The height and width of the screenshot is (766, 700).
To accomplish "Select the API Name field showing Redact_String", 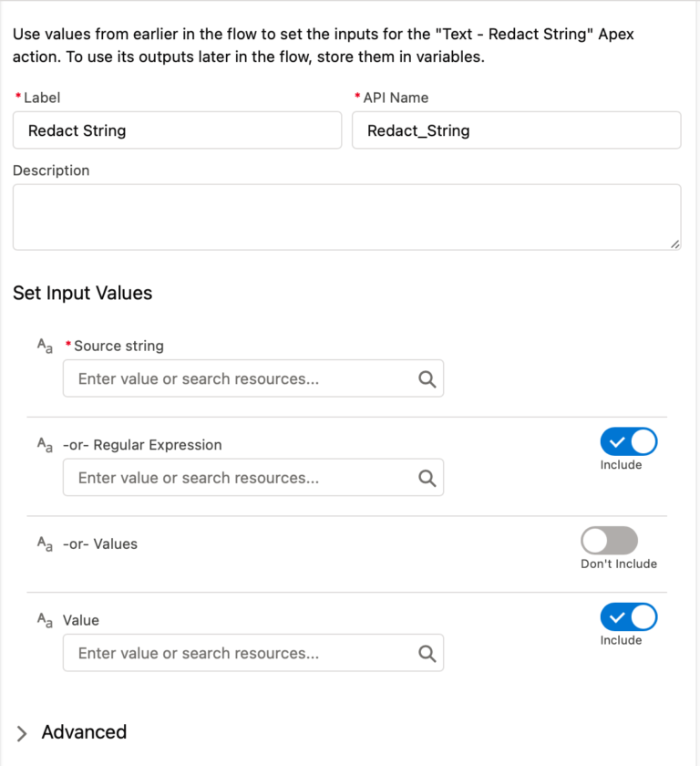I will tap(516, 130).
